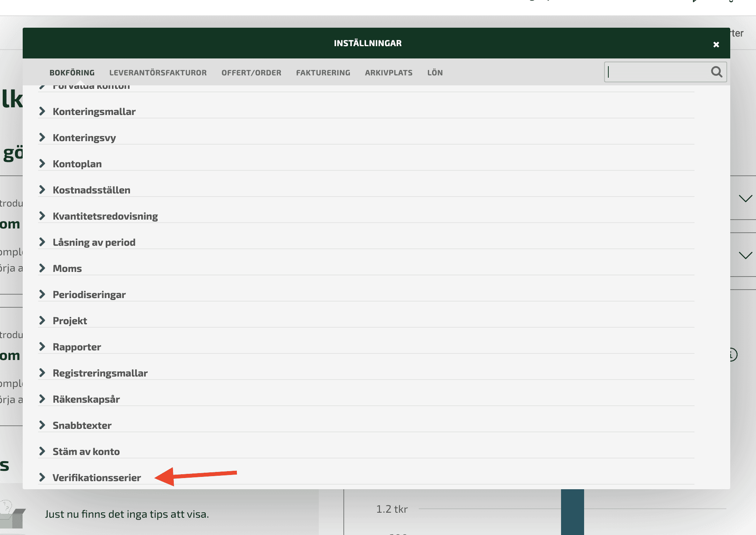Image resolution: width=756 pixels, height=535 pixels.
Task: Expand the Kvantitetsredovisning chevron
Action: point(42,216)
